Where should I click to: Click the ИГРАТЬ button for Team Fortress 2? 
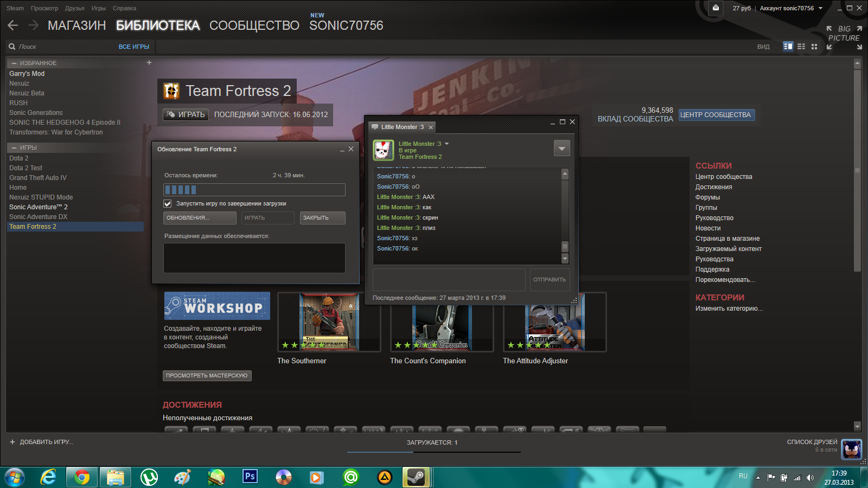pyautogui.click(x=186, y=114)
